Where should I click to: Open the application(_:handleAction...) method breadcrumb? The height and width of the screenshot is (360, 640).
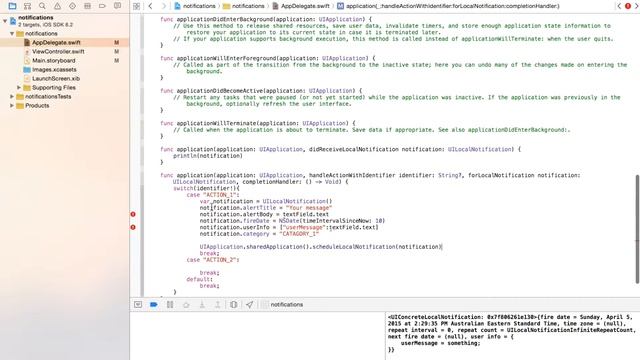coord(448,6)
